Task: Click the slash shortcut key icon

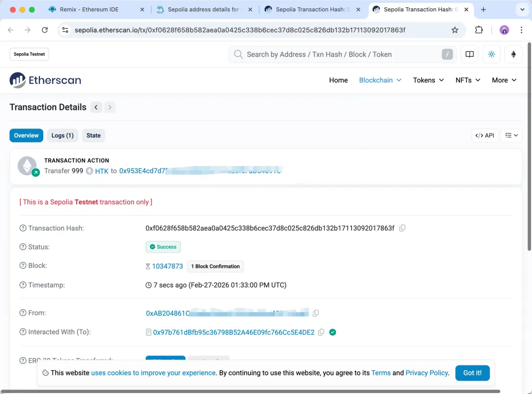Action: (447, 54)
